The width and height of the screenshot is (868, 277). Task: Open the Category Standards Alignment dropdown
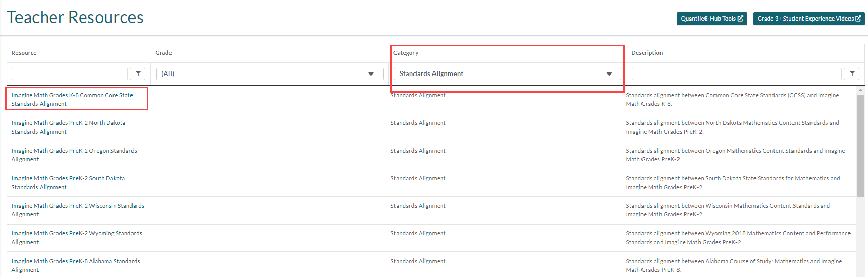pyautogui.click(x=507, y=74)
